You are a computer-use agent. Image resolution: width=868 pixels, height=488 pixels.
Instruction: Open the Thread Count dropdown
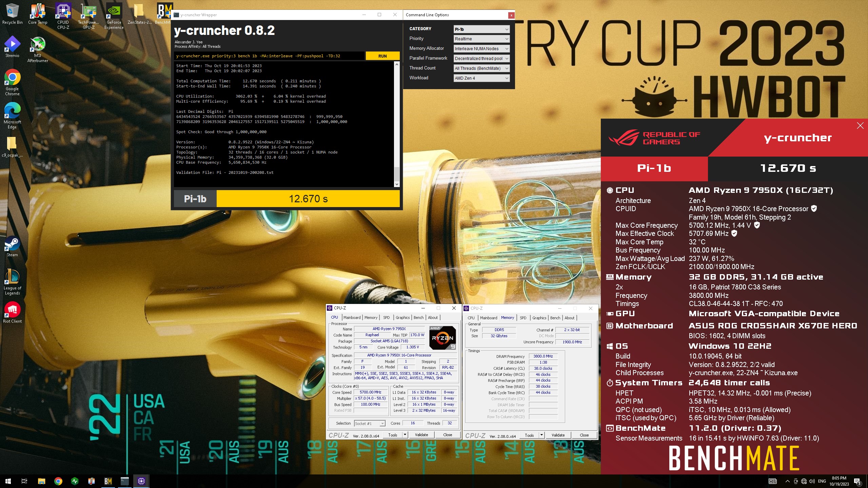pyautogui.click(x=481, y=68)
